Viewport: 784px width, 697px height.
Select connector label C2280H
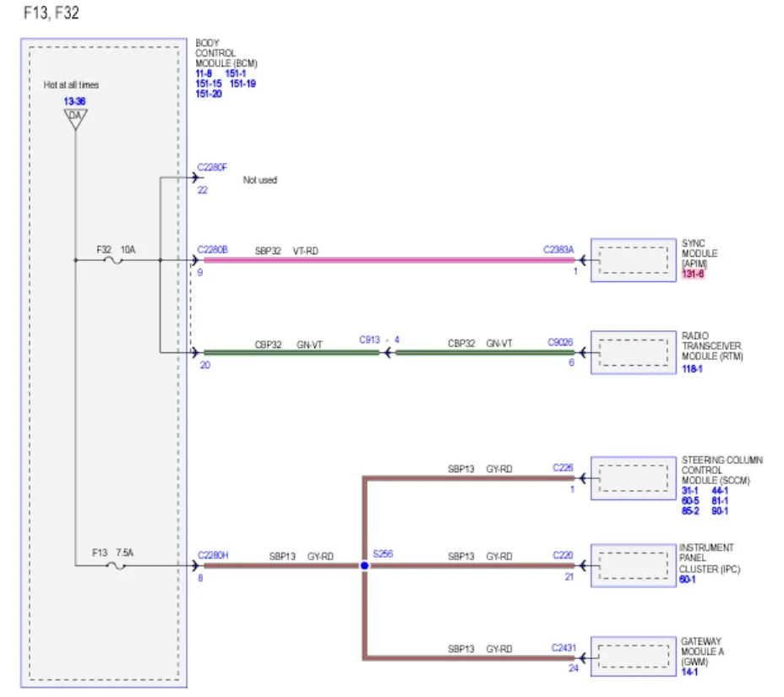pos(213,555)
